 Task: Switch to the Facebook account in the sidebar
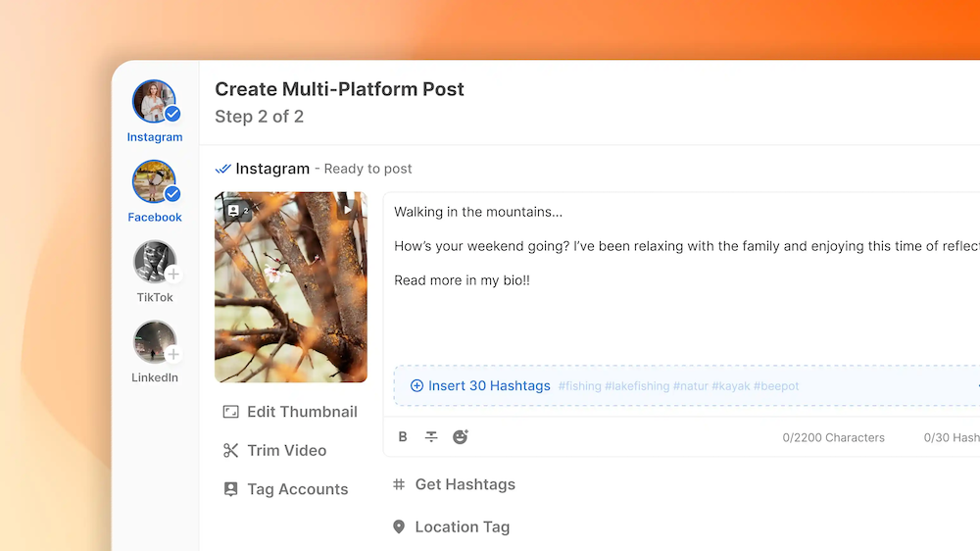coord(154,181)
